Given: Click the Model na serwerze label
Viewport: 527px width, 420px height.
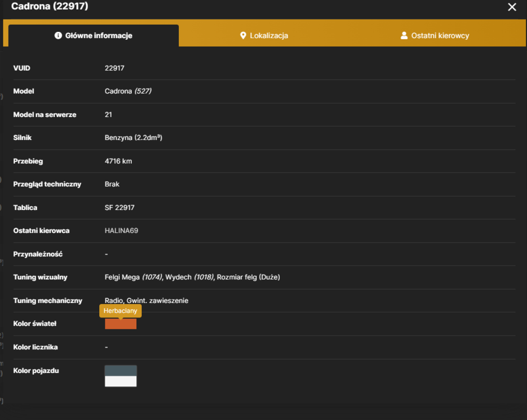Looking at the screenshot, I should click(45, 114).
